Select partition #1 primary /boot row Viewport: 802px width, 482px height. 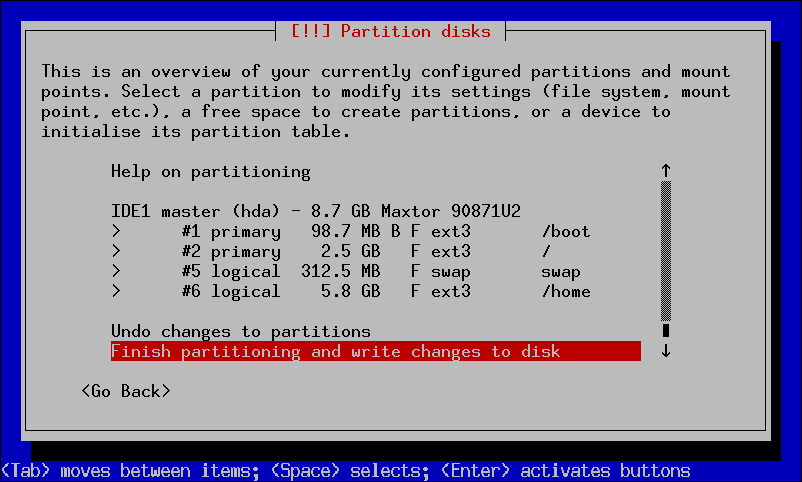click(351, 231)
